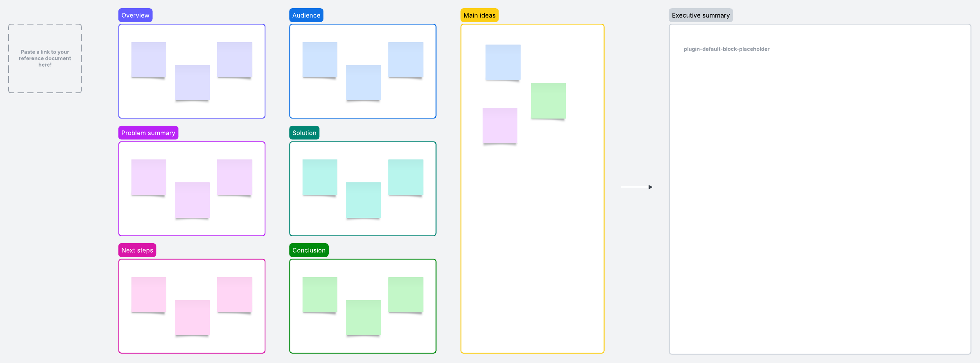Select the Next steps section label
This screenshot has height=363, width=980.
click(x=137, y=250)
